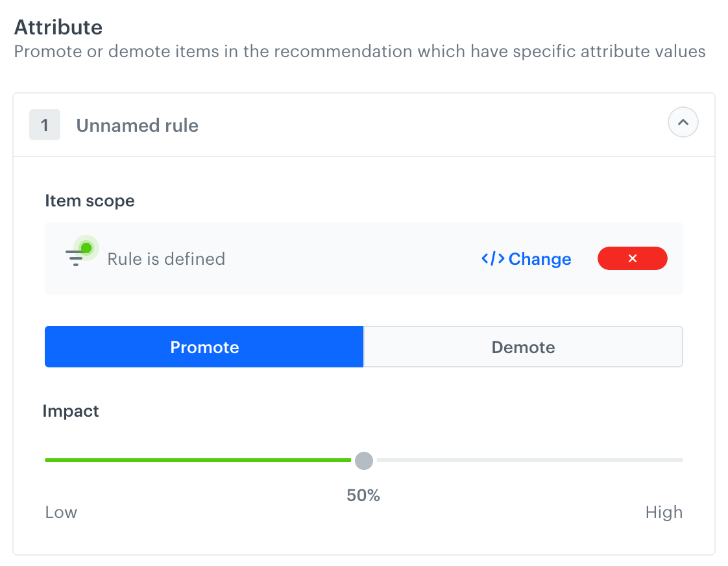Click the 50% impact value label

[x=363, y=495]
